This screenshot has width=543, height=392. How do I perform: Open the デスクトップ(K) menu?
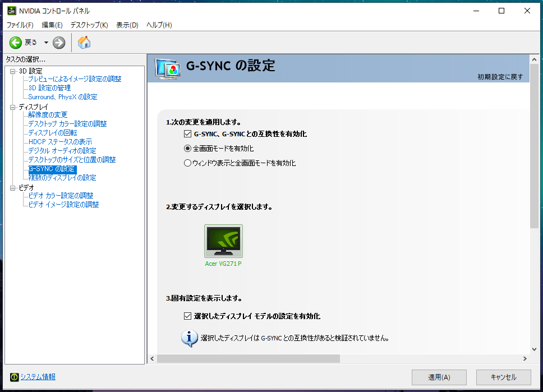[89, 25]
